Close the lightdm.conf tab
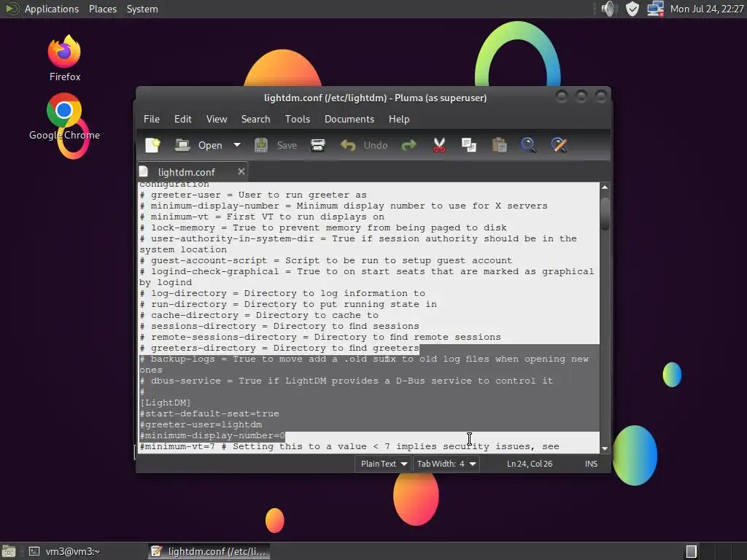 (241, 171)
